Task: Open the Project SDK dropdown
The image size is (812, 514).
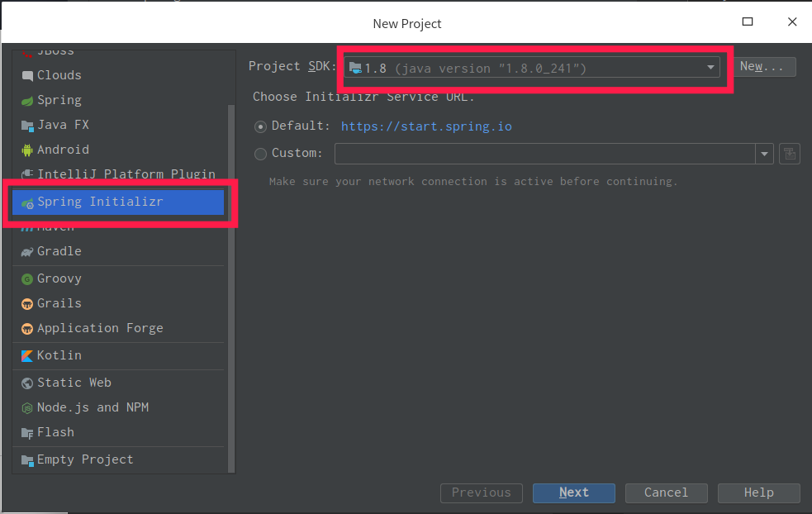Action: [710, 68]
